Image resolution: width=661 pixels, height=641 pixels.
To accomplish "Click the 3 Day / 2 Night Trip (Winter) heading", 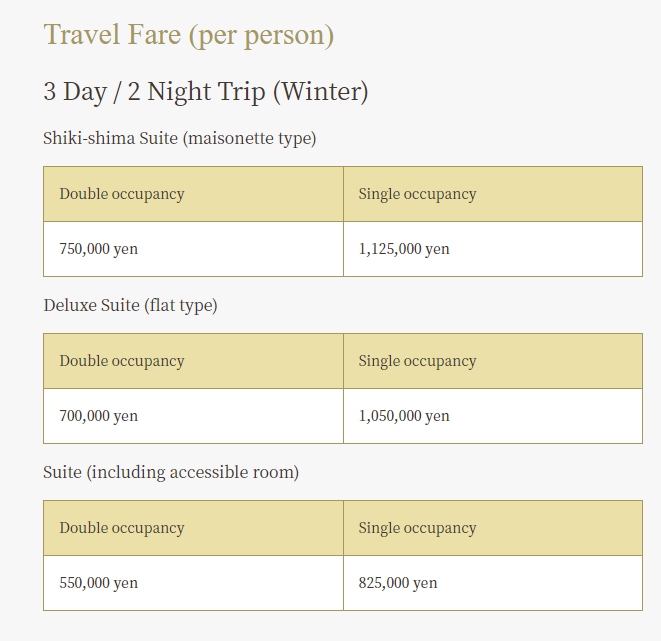I will (x=206, y=92).
